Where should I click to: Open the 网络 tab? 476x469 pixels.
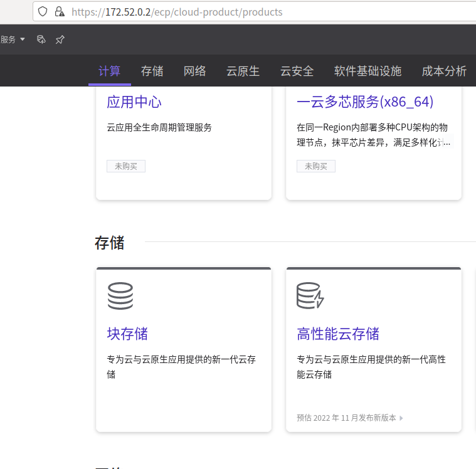(195, 71)
